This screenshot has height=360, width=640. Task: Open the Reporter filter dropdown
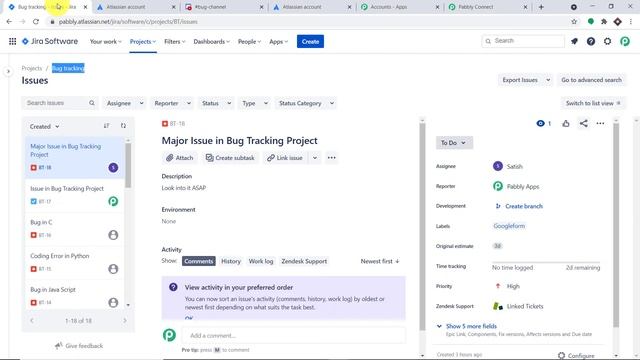[172, 103]
